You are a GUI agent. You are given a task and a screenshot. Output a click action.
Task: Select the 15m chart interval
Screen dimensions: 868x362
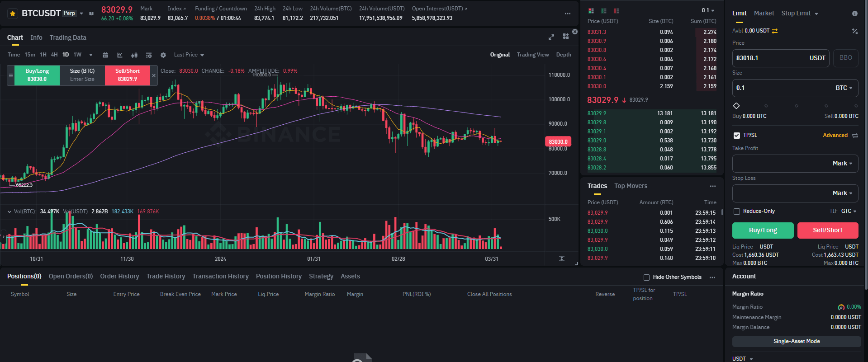click(x=30, y=55)
